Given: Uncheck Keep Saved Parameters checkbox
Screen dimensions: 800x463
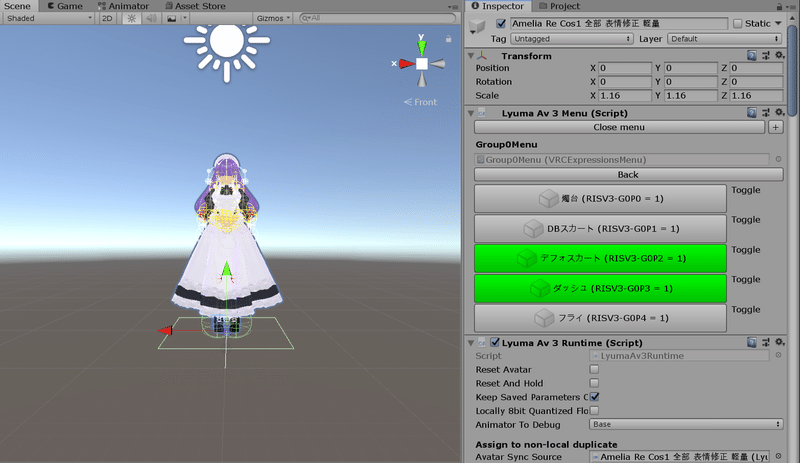Looking at the screenshot, I should coord(594,397).
